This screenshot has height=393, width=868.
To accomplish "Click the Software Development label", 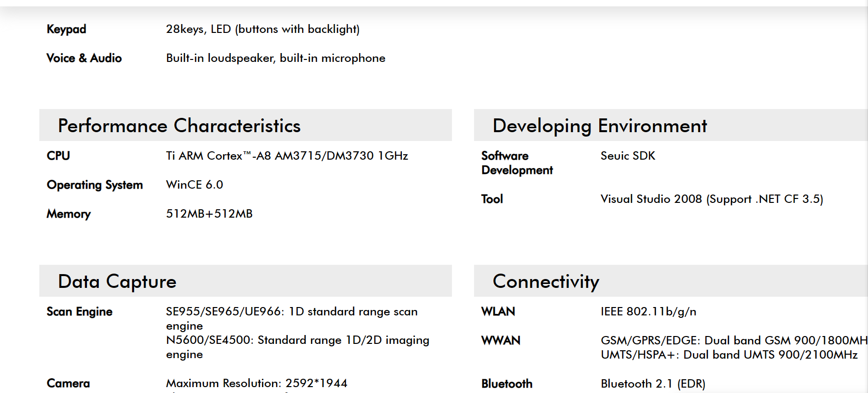I will click(x=517, y=163).
